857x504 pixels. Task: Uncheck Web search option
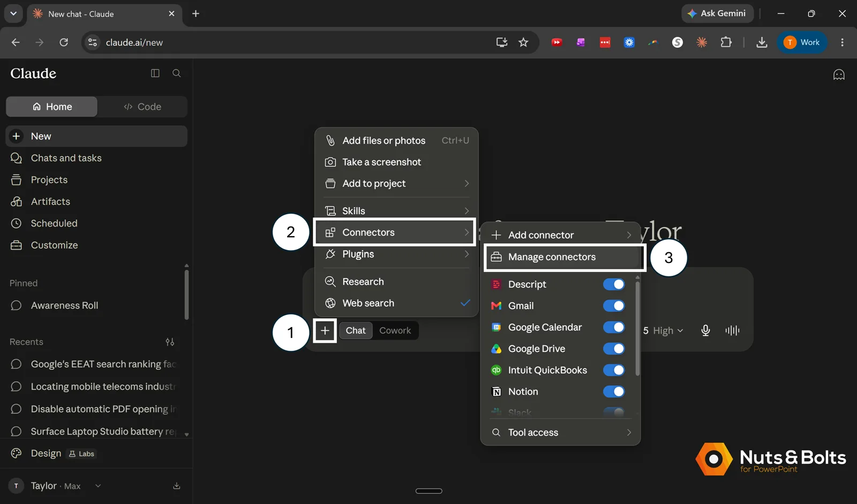click(396, 303)
